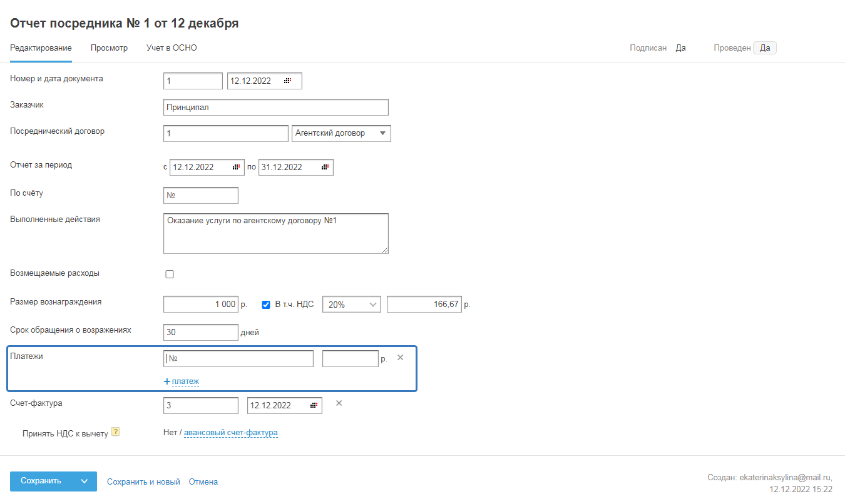
Task: Enable the reimbursable expenses checkbox
Action: pos(170,274)
